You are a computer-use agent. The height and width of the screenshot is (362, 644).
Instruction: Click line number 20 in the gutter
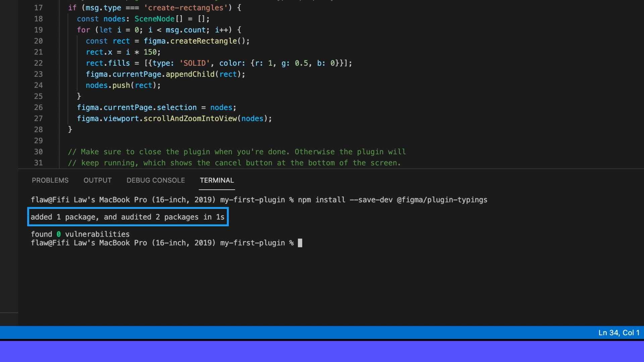coord(38,41)
